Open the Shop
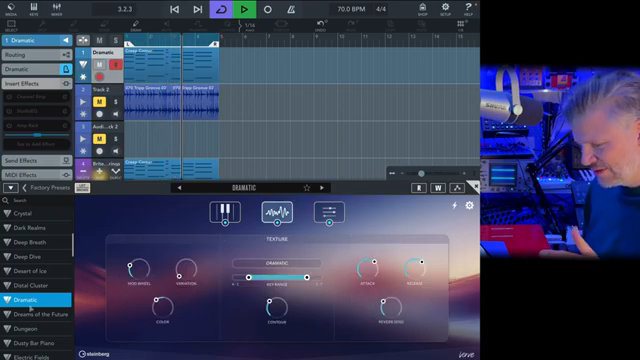Viewport: 640px width, 360px height. click(x=422, y=9)
